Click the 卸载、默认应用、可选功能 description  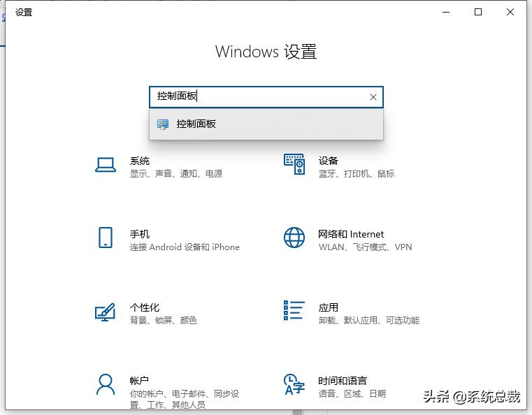tap(369, 320)
